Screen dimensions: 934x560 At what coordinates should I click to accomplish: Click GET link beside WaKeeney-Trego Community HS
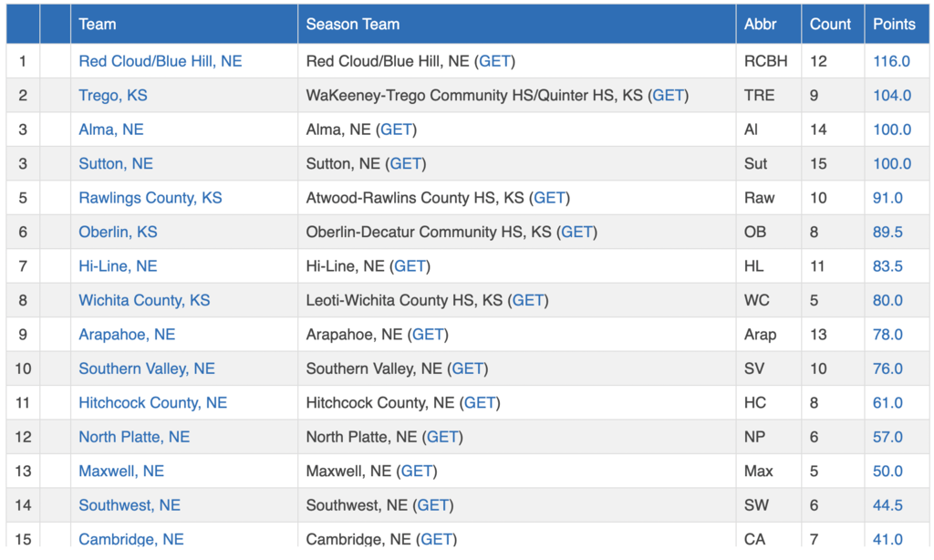click(x=669, y=96)
